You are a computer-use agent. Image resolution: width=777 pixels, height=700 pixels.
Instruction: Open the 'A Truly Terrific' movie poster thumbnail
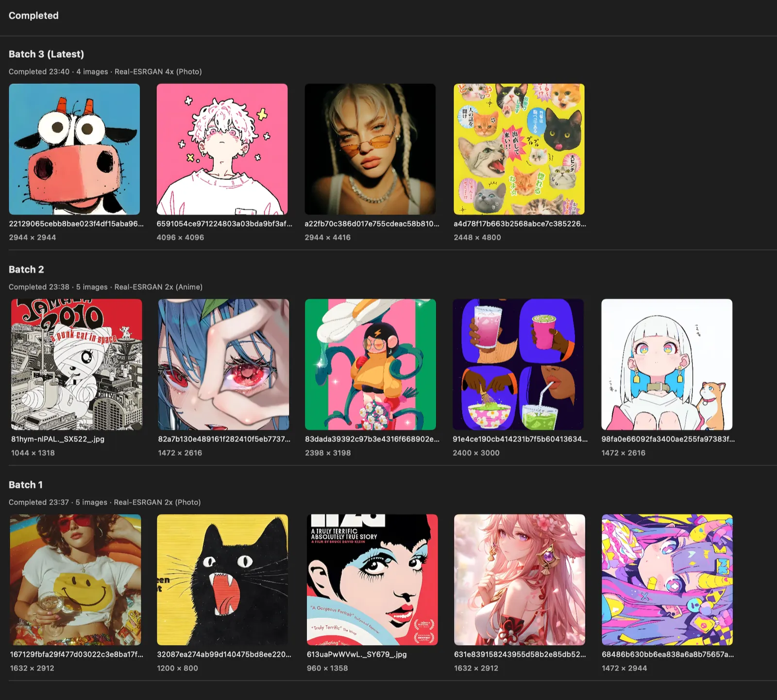[372, 580]
